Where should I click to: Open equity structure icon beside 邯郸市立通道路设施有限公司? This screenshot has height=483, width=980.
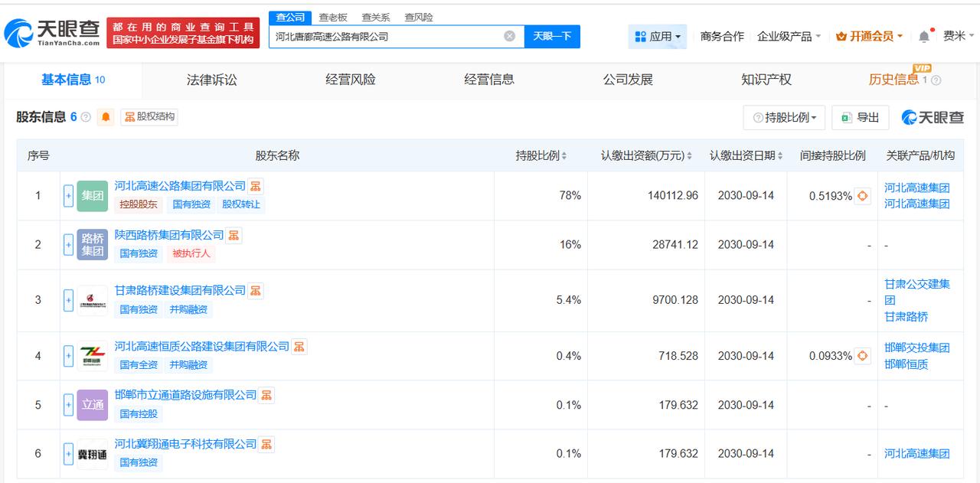click(266, 395)
